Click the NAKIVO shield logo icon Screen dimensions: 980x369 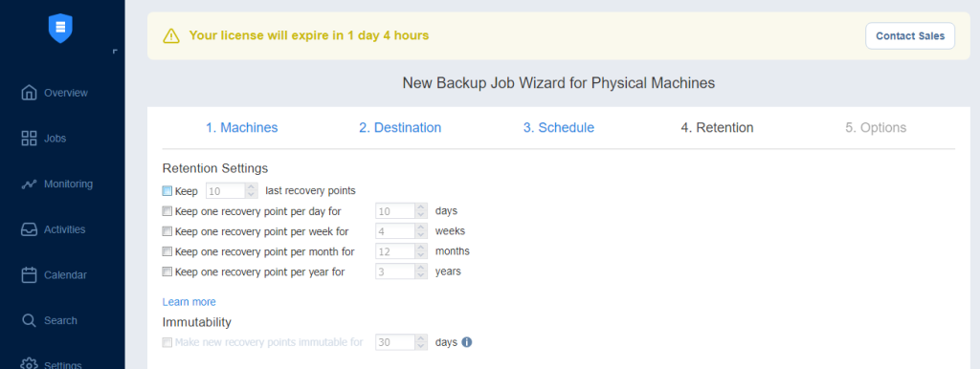point(60,28)
